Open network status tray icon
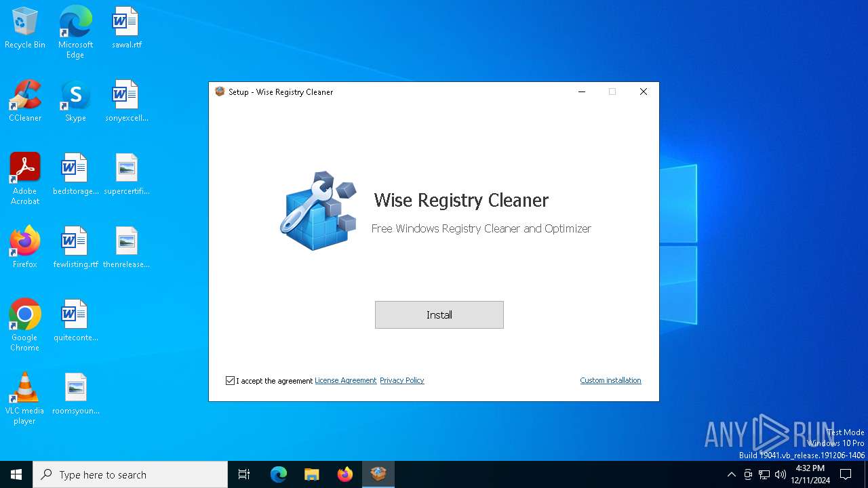Viewport: 868px width, 488px height. pos(764,474)
